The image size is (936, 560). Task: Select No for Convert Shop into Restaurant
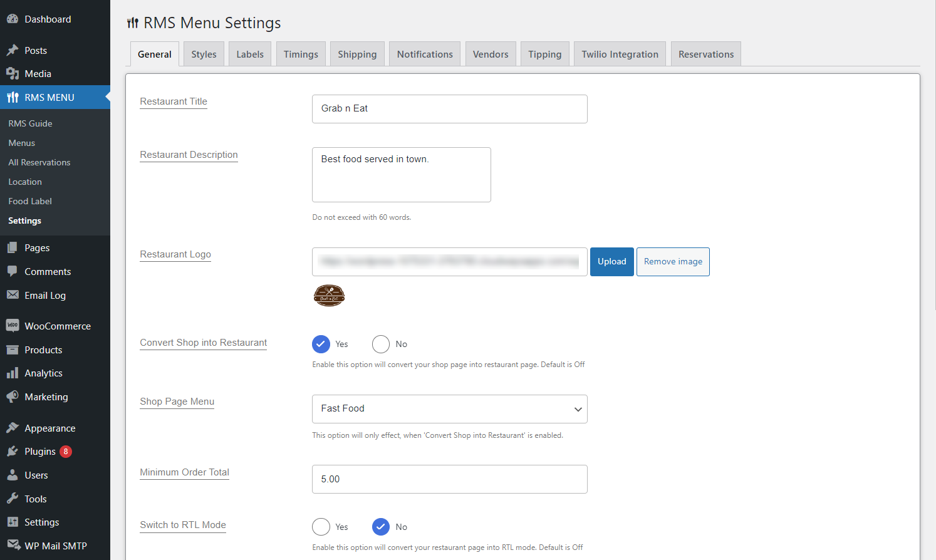[381, 344]
